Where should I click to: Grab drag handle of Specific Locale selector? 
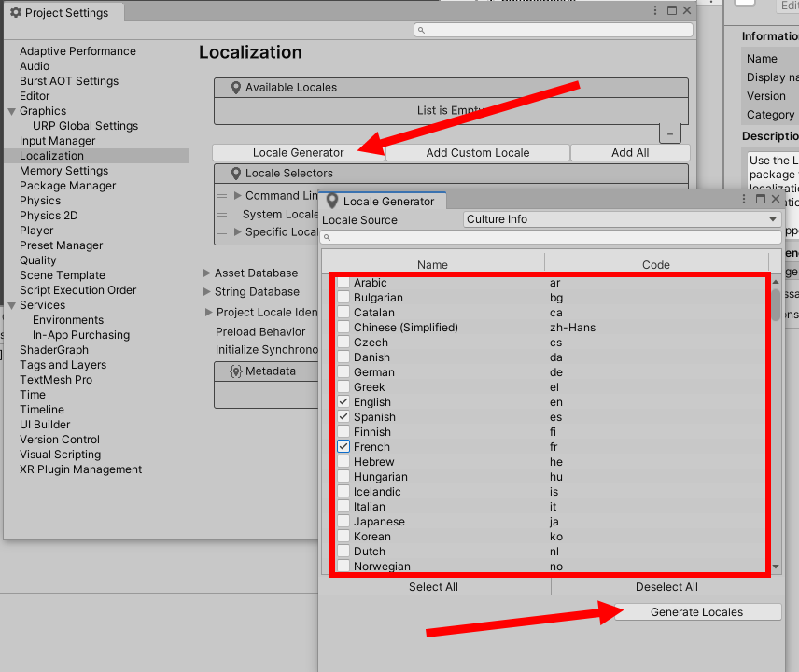pos(222,232)
